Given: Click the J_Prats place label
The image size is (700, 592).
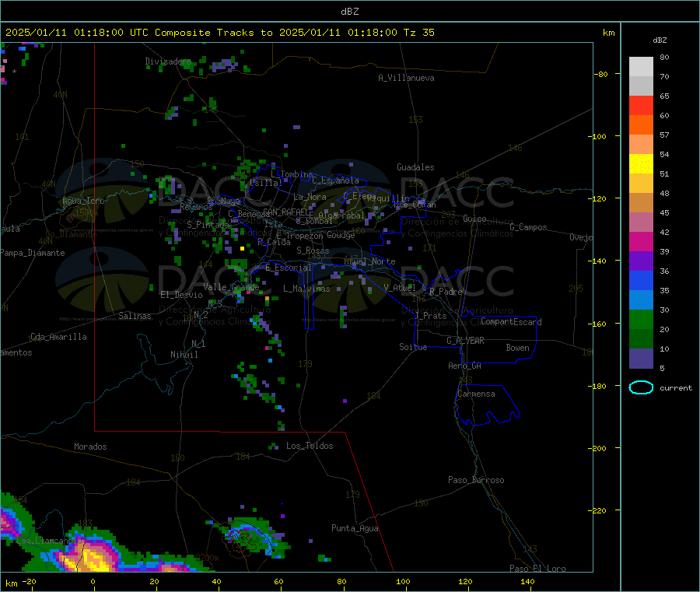Looking at the screenshot, I should click(x=431, y=316).
